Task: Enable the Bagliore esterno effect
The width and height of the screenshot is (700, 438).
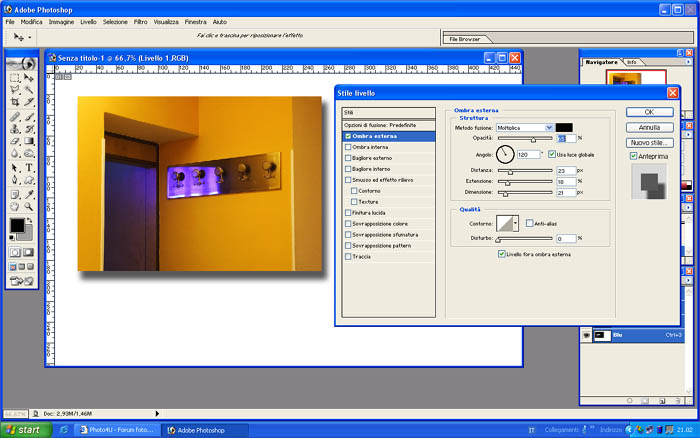Action: point(348,158)
